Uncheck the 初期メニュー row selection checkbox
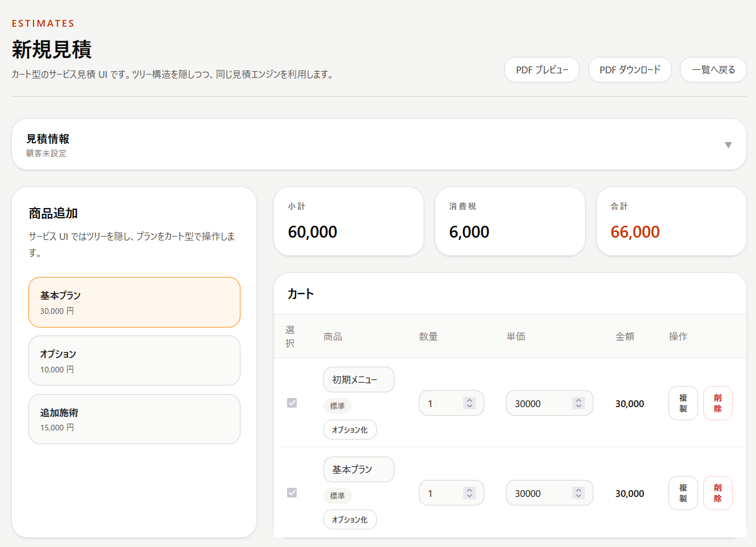The image size is (756, 547). 292,403
